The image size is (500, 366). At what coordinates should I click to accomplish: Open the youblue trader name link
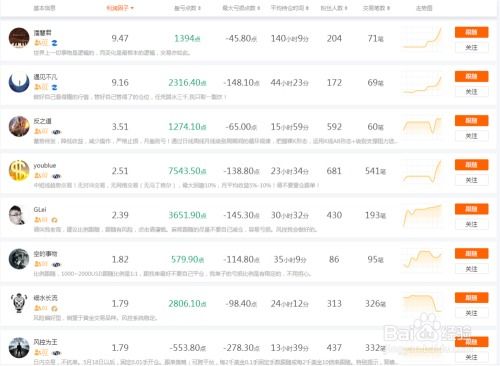pyautogui.click(x=45, y=165)
